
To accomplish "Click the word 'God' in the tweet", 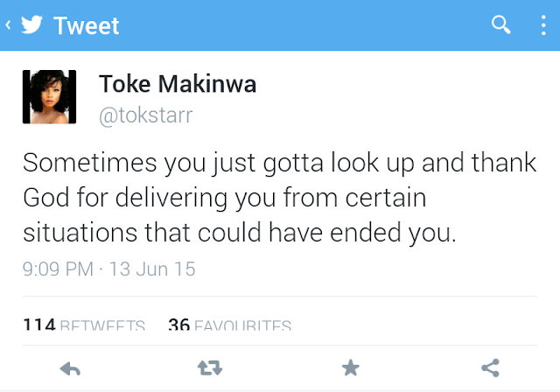I will tap(43, 199).
